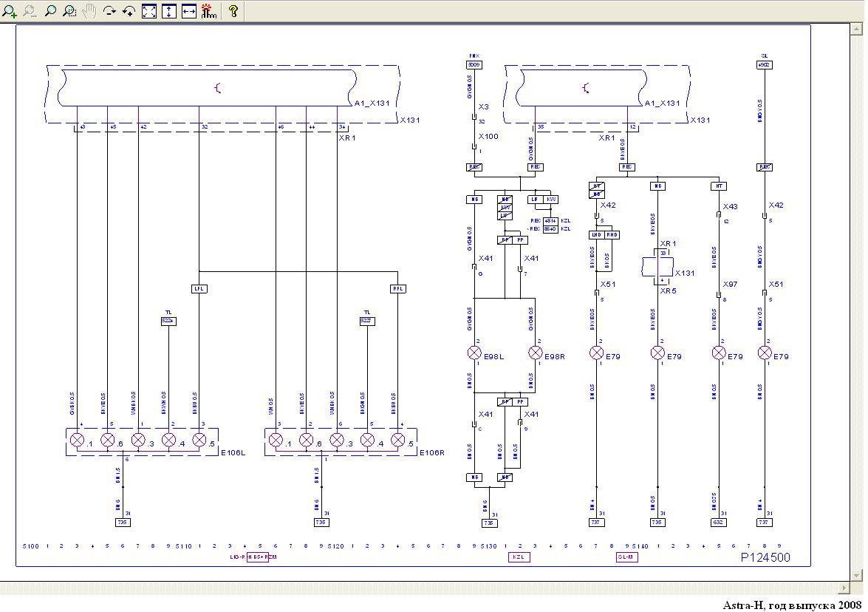Image resolution: width=868 pixels, height=612 pixels.
Task: Rotate the diagram counterclockwise
Action: tap(129, 11)
